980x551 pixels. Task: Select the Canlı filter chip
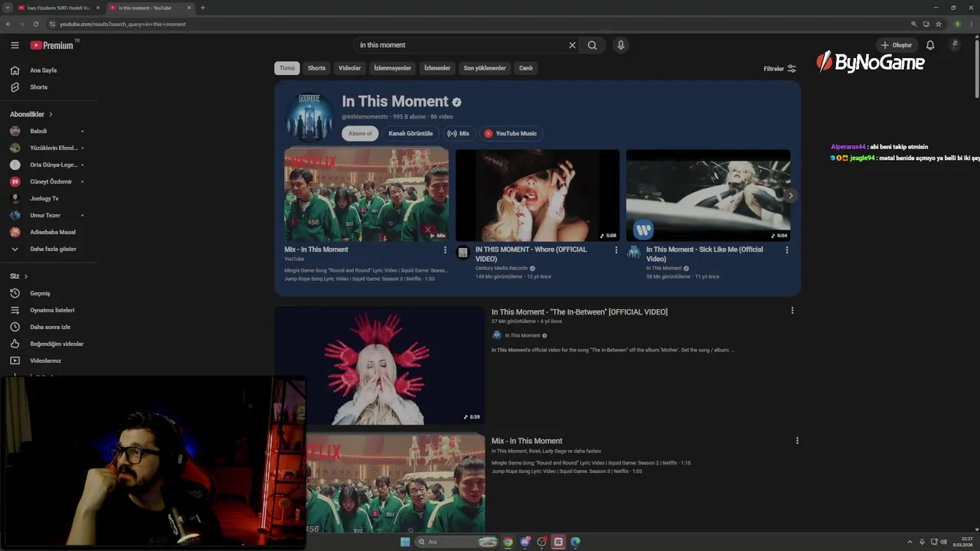pyautogui.click(x=526, y=68)
